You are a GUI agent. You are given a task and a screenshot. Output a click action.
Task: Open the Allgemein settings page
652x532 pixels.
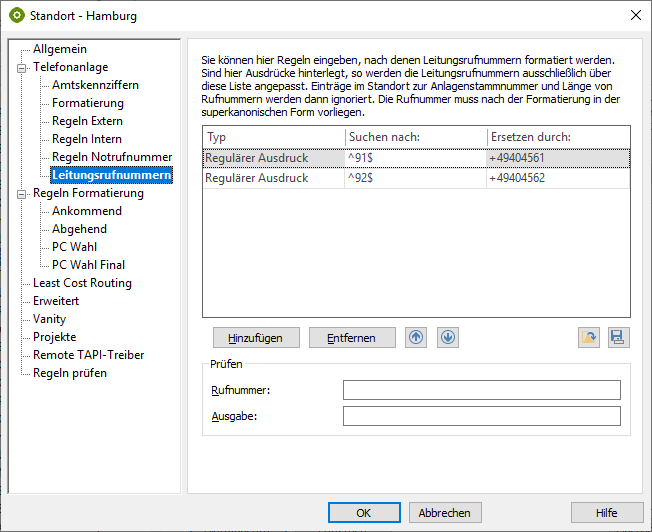coord(59,49)
